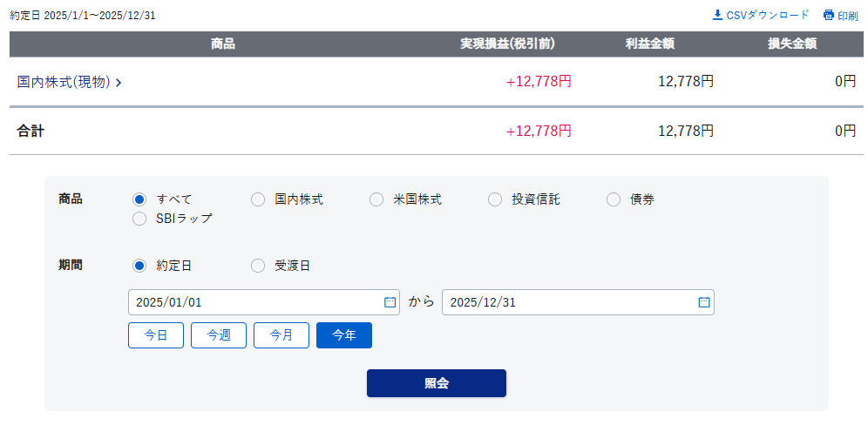Set the range with the 今月 button

click(281, 335)
